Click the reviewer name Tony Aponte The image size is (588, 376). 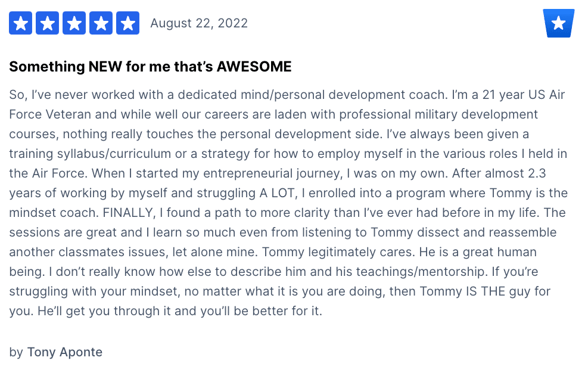pyautogui.click(x=64, y=352)
